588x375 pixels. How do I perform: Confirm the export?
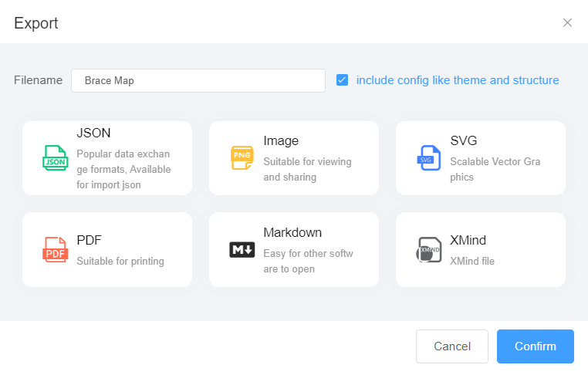(x=535, y=346)
